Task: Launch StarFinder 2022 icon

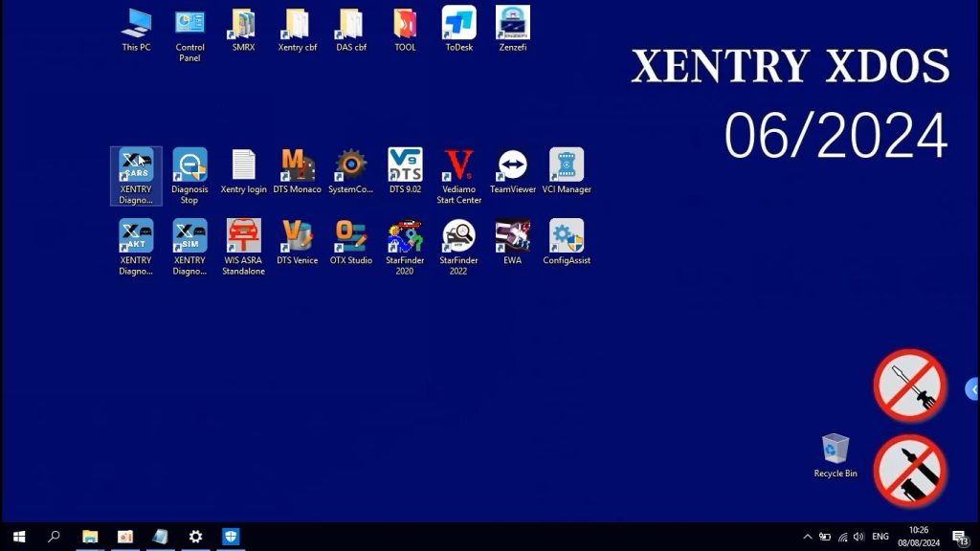Action: [x=458, y=248]
